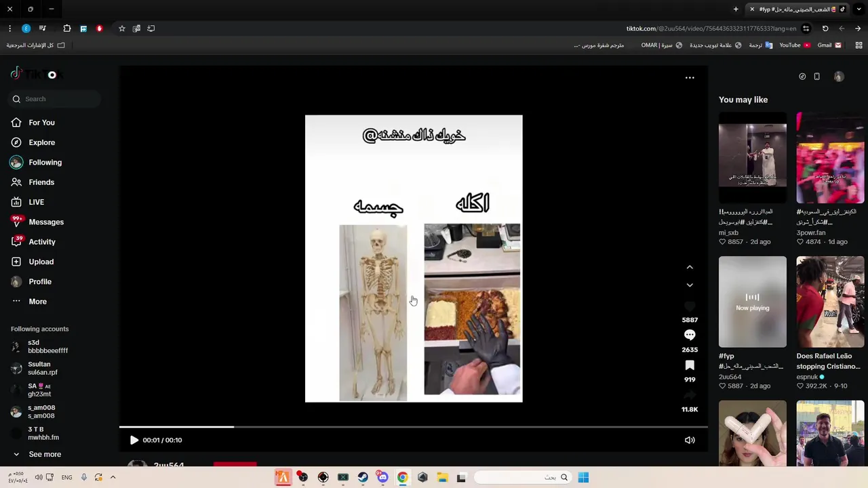Open the OMAR سيرة bookmark
The width and height of the screenshot is (868, 488).
click(661, 45)
